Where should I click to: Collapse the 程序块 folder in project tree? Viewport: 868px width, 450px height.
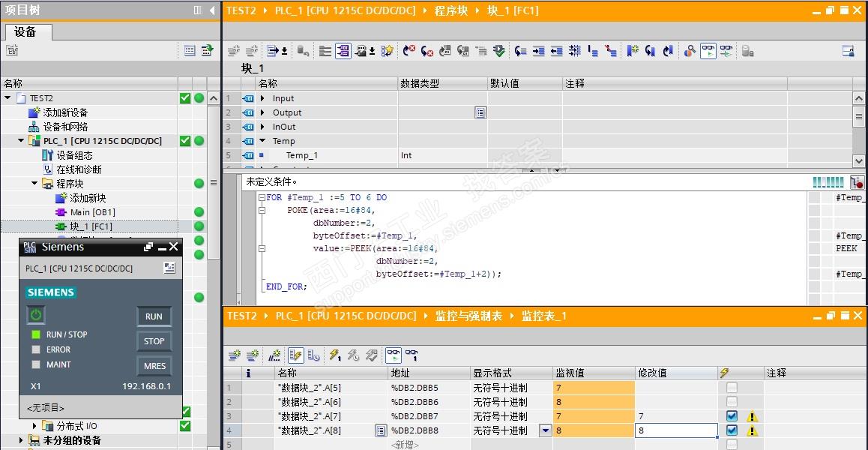(34, 184)
